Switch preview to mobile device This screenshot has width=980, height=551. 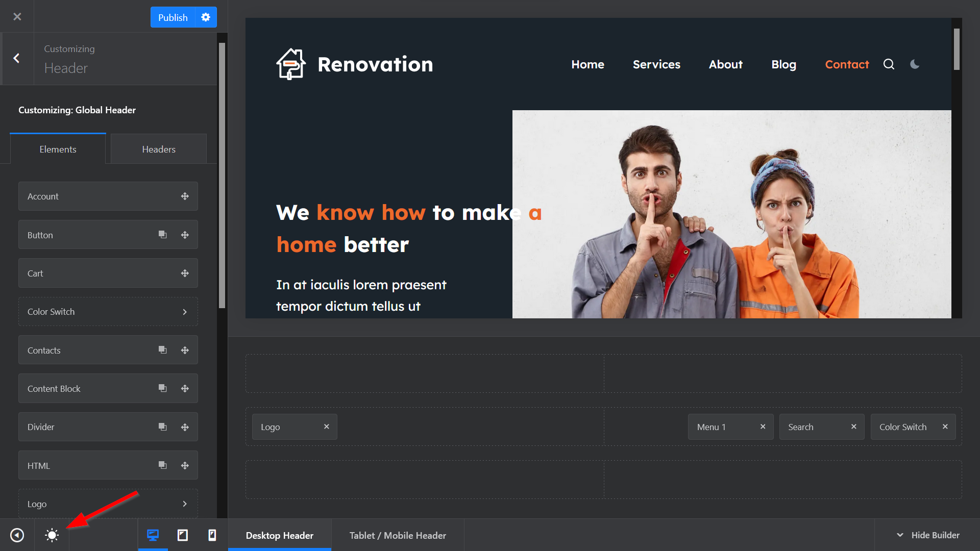[212, 535]
